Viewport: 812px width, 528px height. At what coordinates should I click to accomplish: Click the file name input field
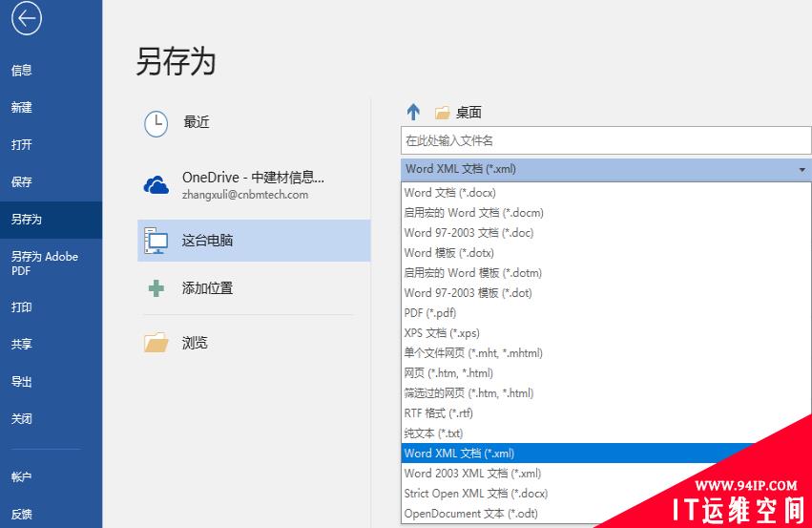606,140
